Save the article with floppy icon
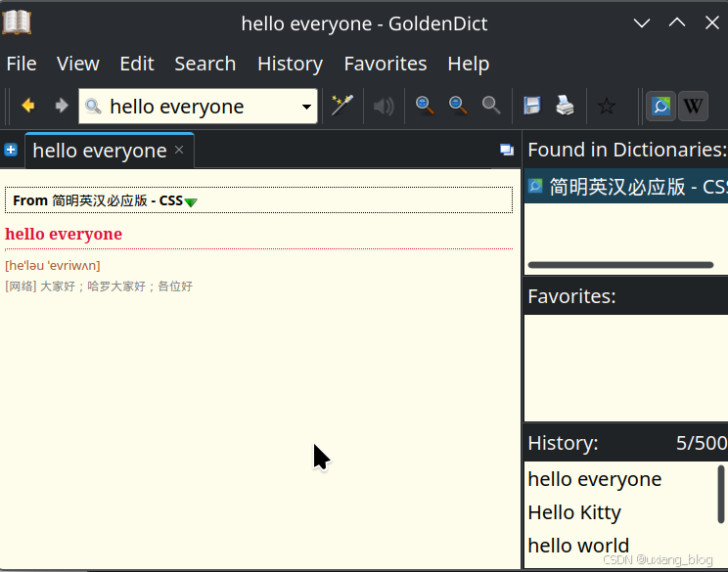 532,106
